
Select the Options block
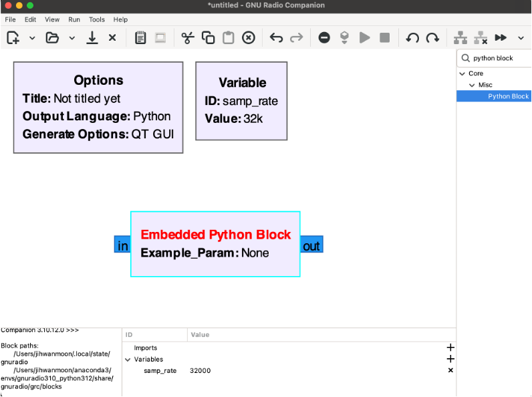tap(98, 108)
